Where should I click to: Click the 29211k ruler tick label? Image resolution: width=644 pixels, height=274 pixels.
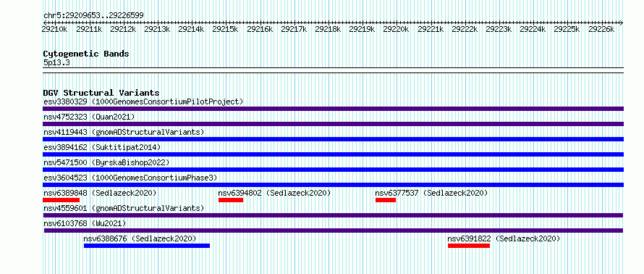pyautogui.click(x=89, y=29)
